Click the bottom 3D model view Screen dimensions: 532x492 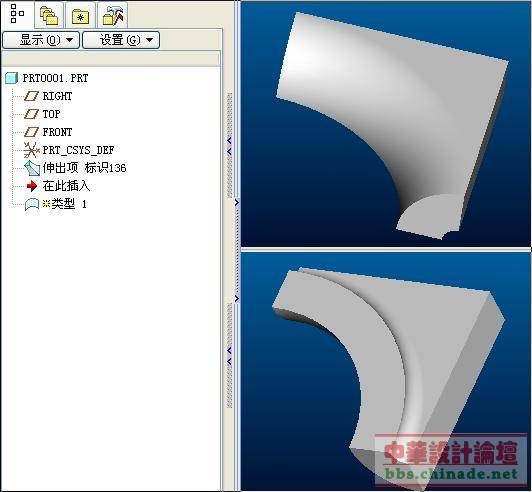pyautogui.click(x=385, y=371)
